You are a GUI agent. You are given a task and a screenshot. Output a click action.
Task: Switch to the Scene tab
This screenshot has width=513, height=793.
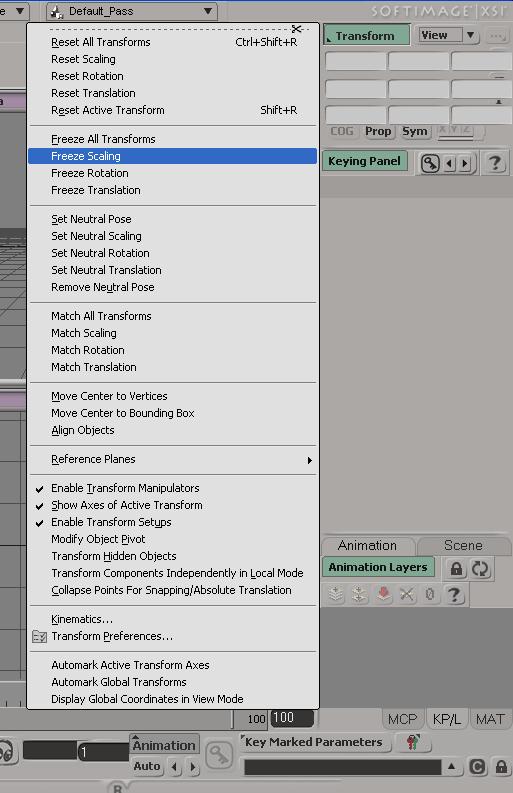(463, 545)
